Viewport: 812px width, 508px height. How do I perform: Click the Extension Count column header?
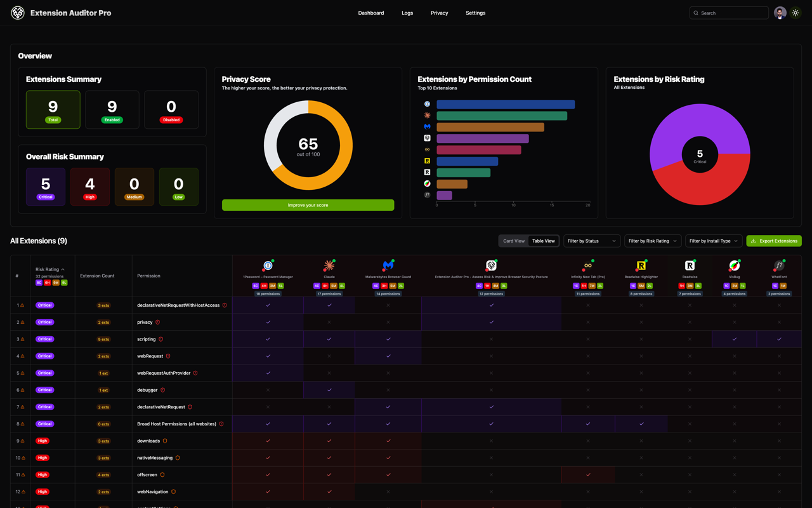[x=97, y=276]
